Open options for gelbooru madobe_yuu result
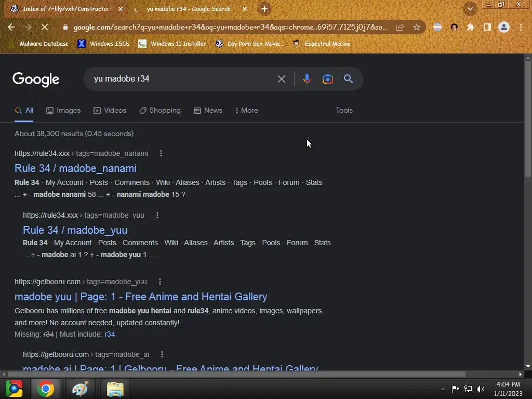The image size is (532, 399). coord(160,282)
